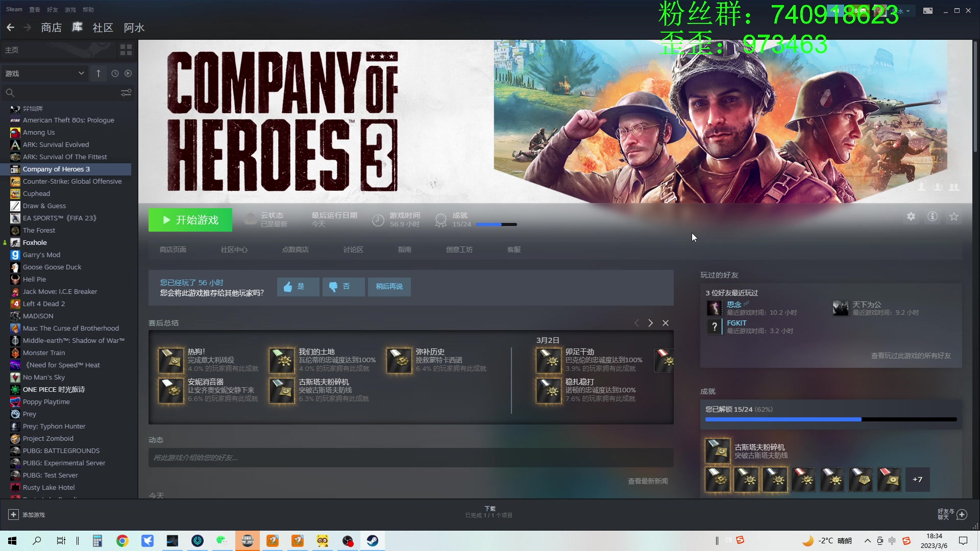Click the 您已解锁 15/24 progress bar
The height and width of the screenshot is (551, 980).
click(x=831, y=419)
